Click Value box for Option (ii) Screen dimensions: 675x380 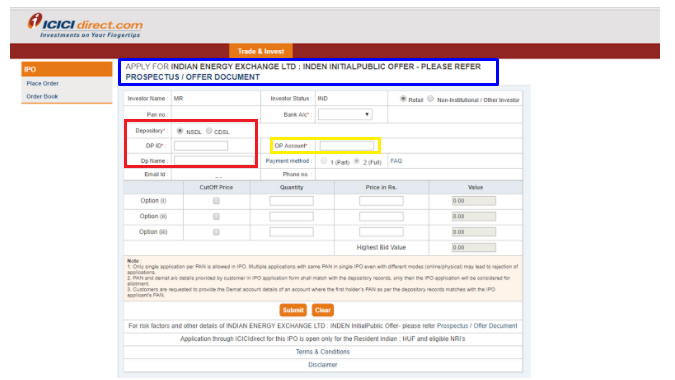pyautogui.click(x=474, y=216)
